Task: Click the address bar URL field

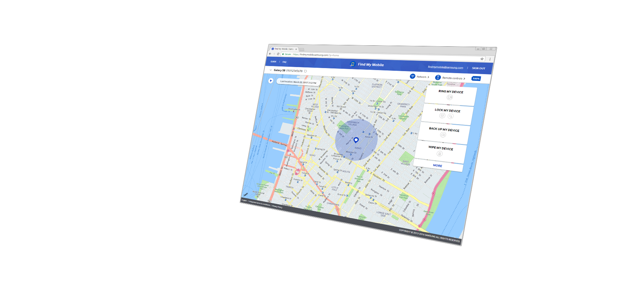Action: [x=382, y=57]
